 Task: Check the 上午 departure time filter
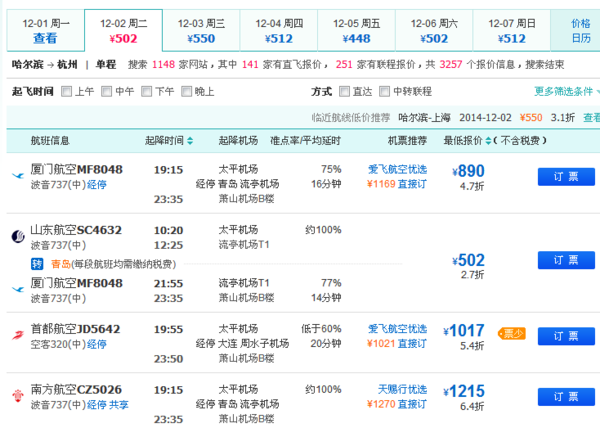pos(66,91)
